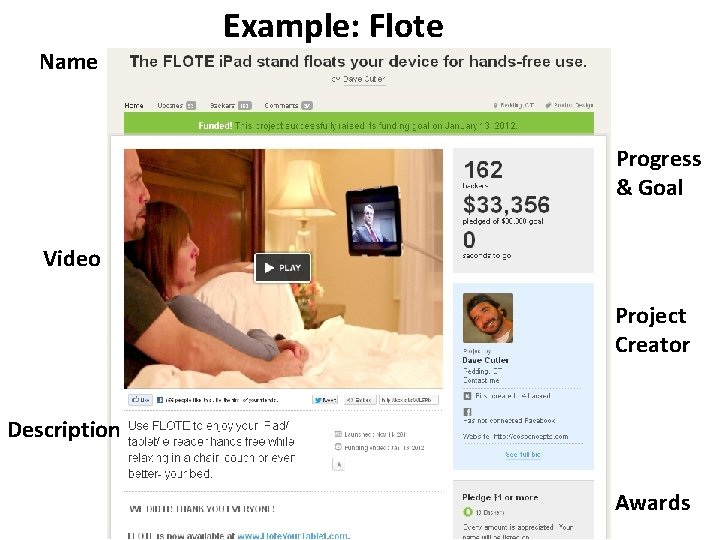Click the calendar icon beside Launched date

(338, 434)
